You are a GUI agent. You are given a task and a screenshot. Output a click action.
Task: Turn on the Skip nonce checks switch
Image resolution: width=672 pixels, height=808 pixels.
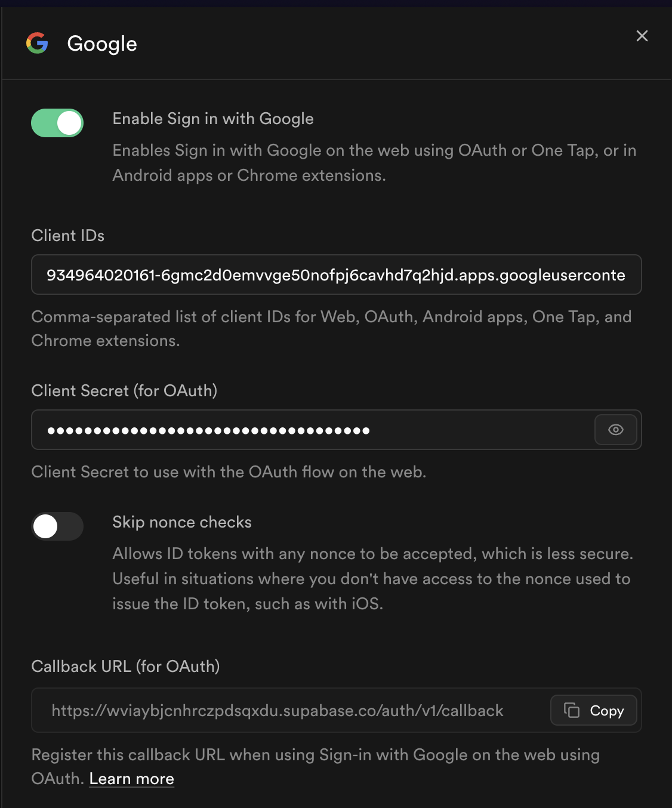coord(57,526)
